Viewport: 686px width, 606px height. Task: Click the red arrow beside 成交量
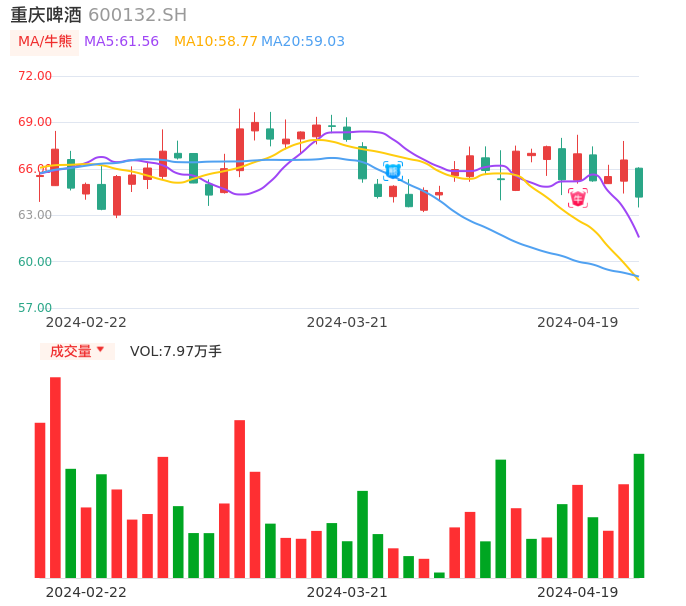(x=100, y=350)
